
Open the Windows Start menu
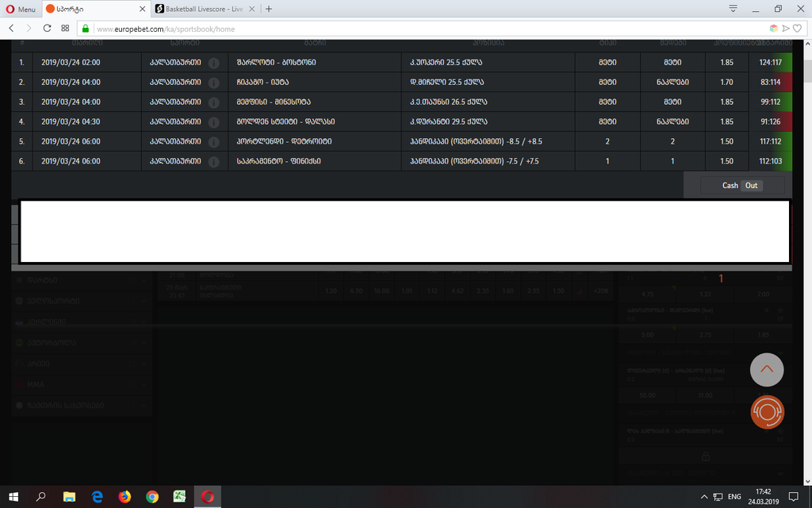click(13, 497)
